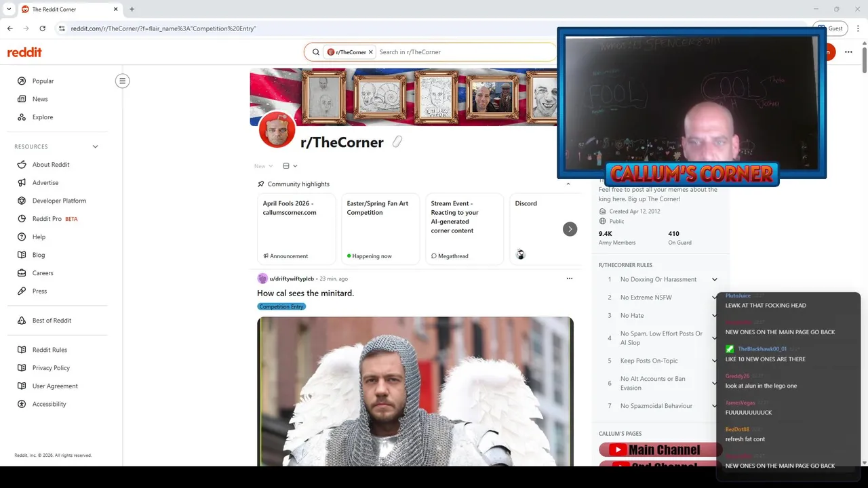
Task: Open Chrome three-dot menu
Action: click(x=858, y=28)
